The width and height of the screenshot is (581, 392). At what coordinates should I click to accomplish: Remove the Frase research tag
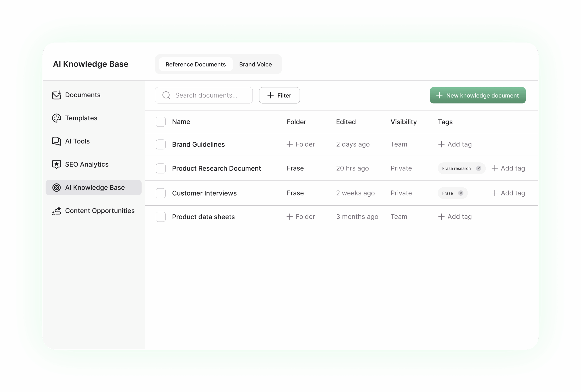point(478,168)
